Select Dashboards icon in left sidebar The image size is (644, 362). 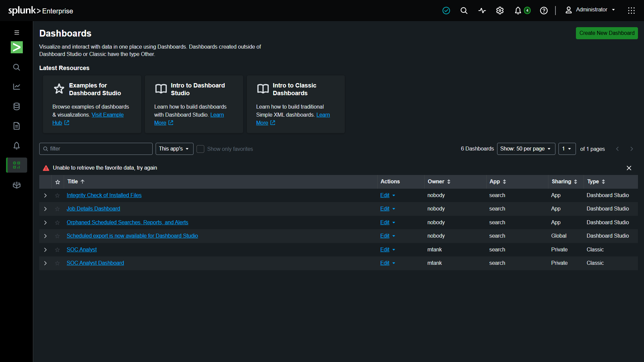16,165
